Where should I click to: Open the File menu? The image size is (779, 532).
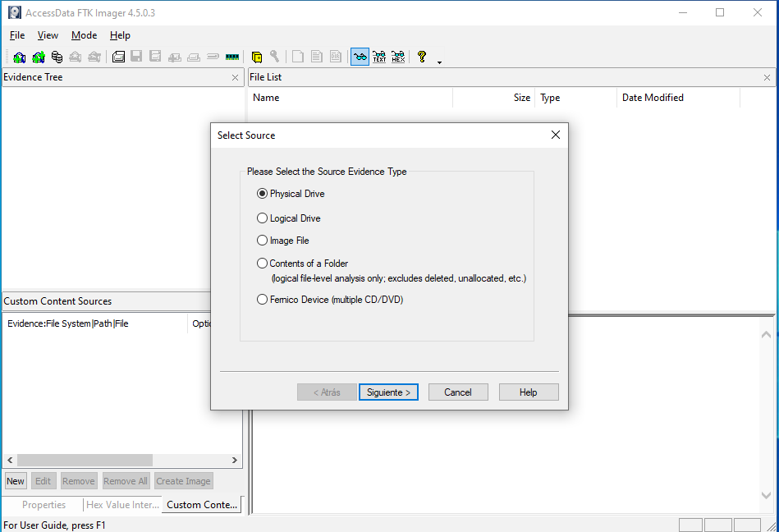pos(17,35)
